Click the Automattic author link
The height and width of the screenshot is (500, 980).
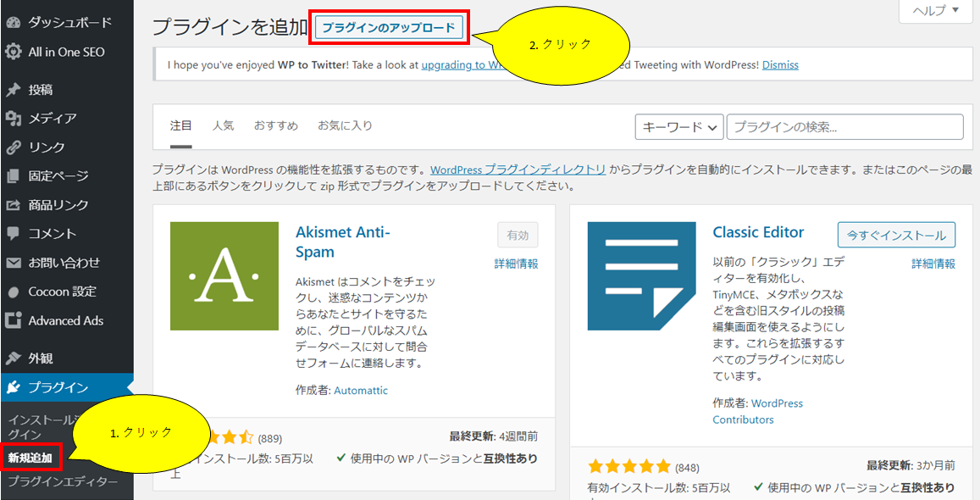tap(361, 391)
